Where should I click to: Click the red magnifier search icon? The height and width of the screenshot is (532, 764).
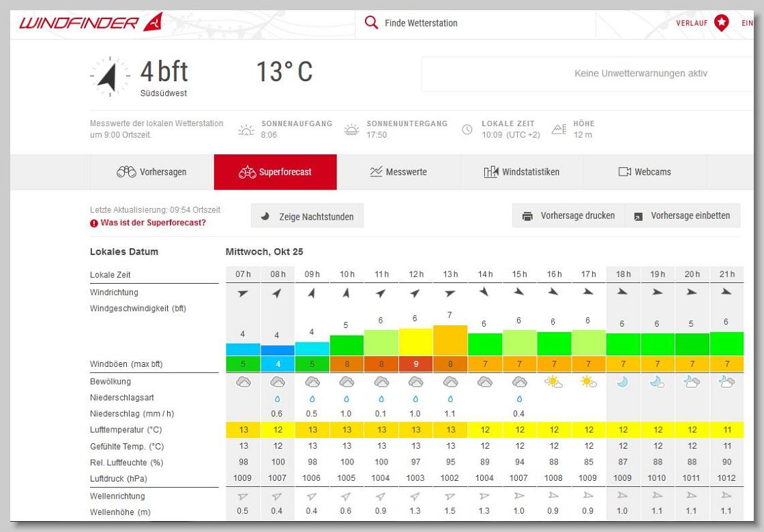pos(371,23)
